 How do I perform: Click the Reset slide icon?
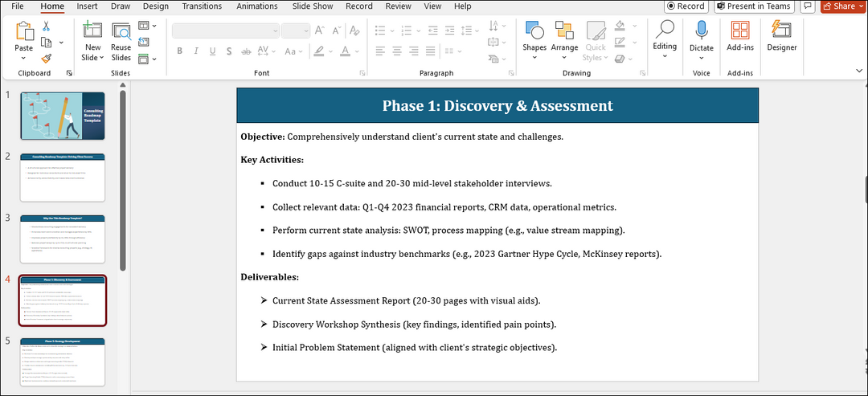pyautogui.click(x=144, y=42)
